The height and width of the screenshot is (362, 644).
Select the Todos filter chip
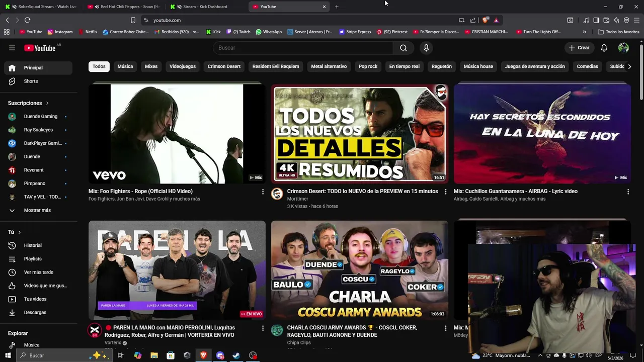click(99, 66)
